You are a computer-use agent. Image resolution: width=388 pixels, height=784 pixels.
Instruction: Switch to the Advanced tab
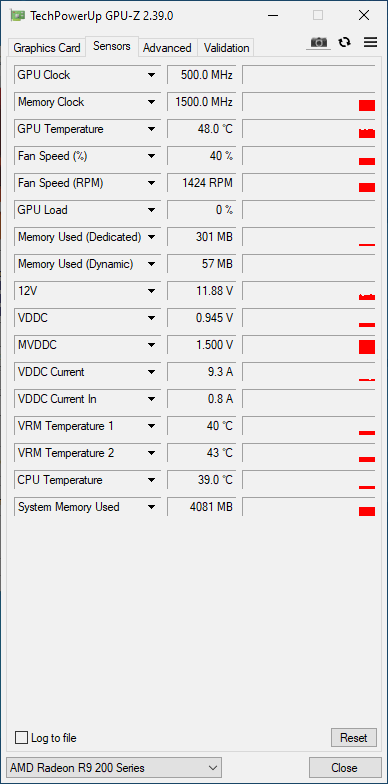(x=167, y=48)
